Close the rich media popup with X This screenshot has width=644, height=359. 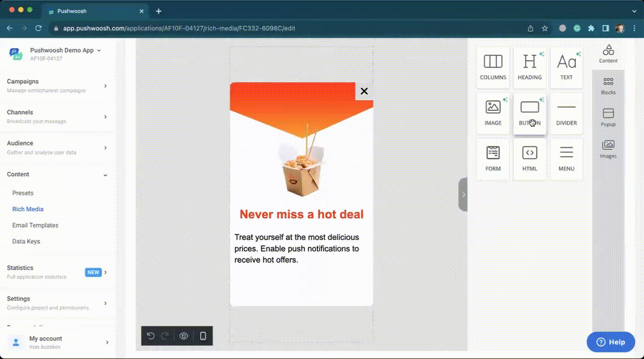364,91
